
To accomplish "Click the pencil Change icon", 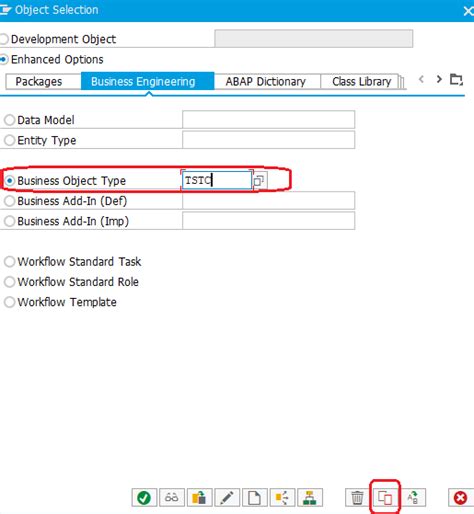I will [x=227, y=498].
